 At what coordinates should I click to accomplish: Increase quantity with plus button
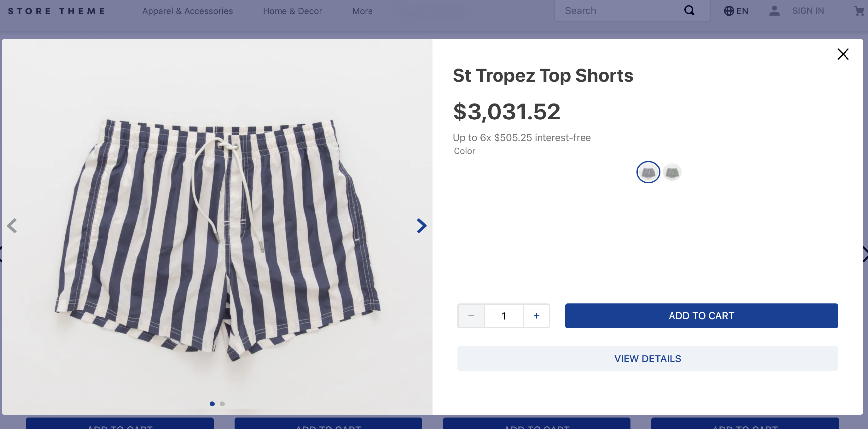tap(536, 316)
